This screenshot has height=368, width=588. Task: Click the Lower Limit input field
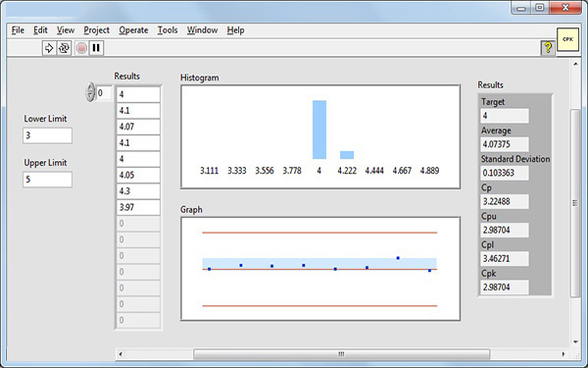(47, 135)
